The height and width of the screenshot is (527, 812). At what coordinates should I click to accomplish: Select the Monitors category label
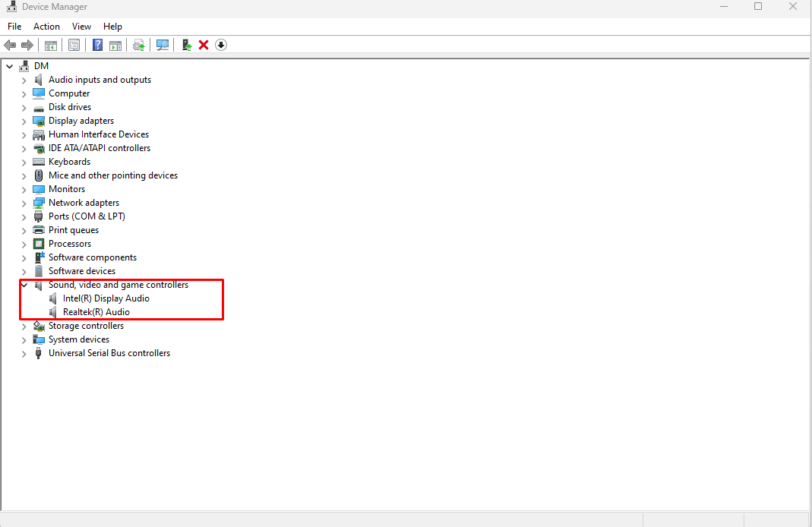tap(67, 189)
